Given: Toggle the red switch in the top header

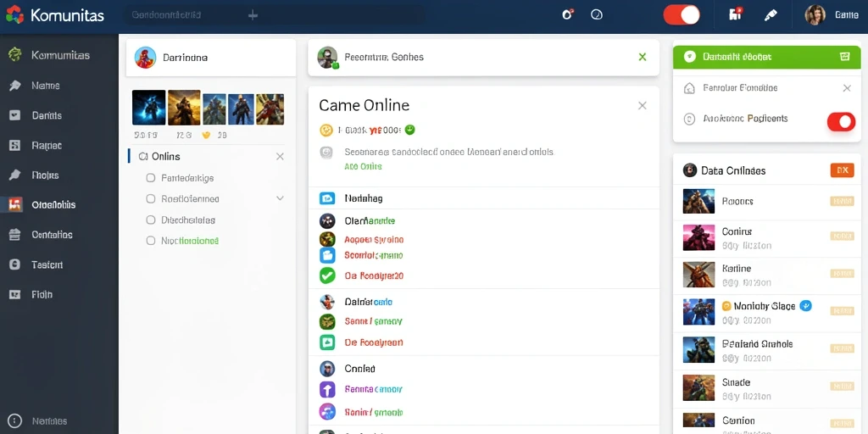Looking at the screenshot, I should tap(682, 15).
